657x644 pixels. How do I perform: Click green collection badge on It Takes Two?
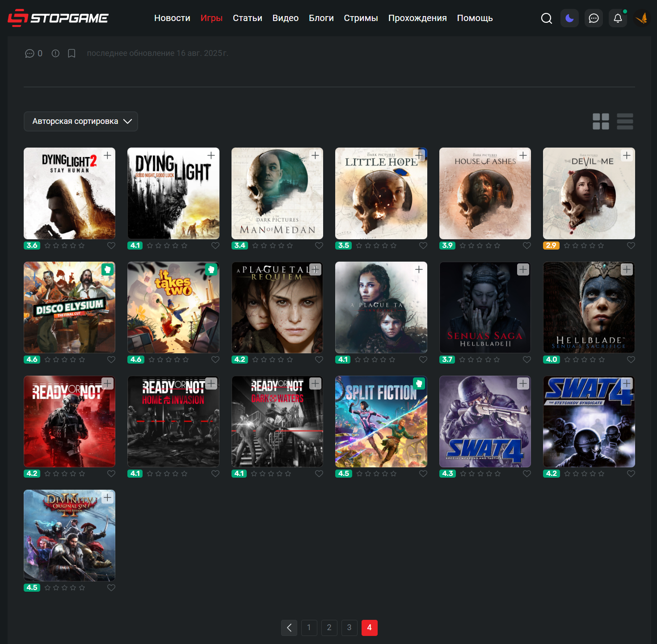pyautogui.click(x=211, y=269)
